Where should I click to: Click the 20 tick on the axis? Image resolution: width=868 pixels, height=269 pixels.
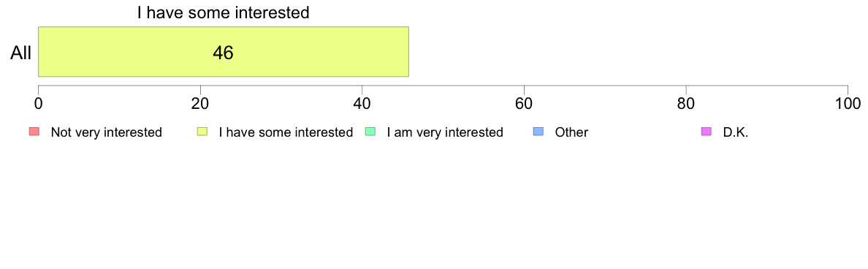click(x=200, y=104)
